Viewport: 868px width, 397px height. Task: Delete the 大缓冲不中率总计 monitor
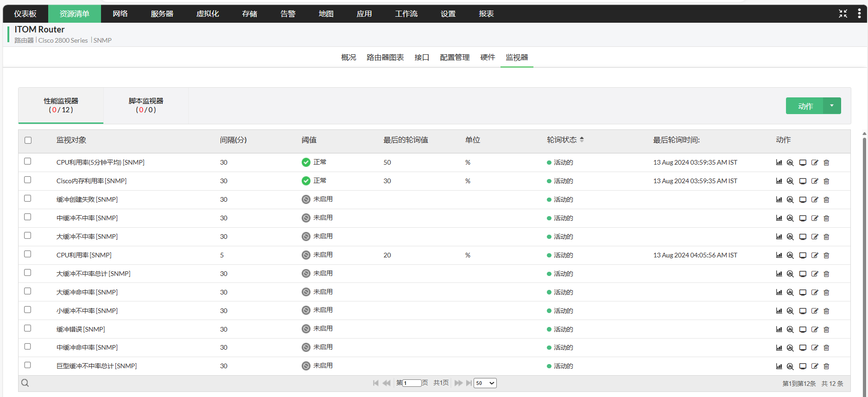point(826,274)
